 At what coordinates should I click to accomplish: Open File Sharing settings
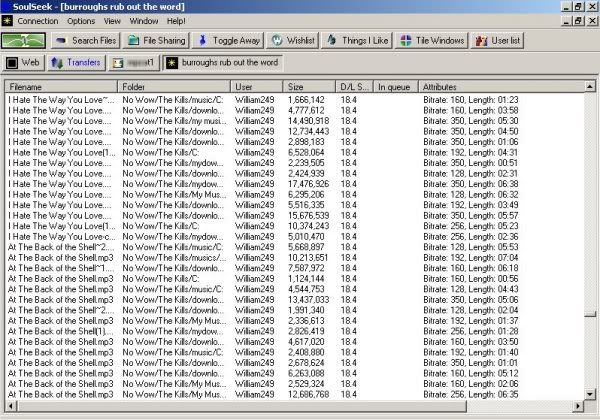point(156,41)
